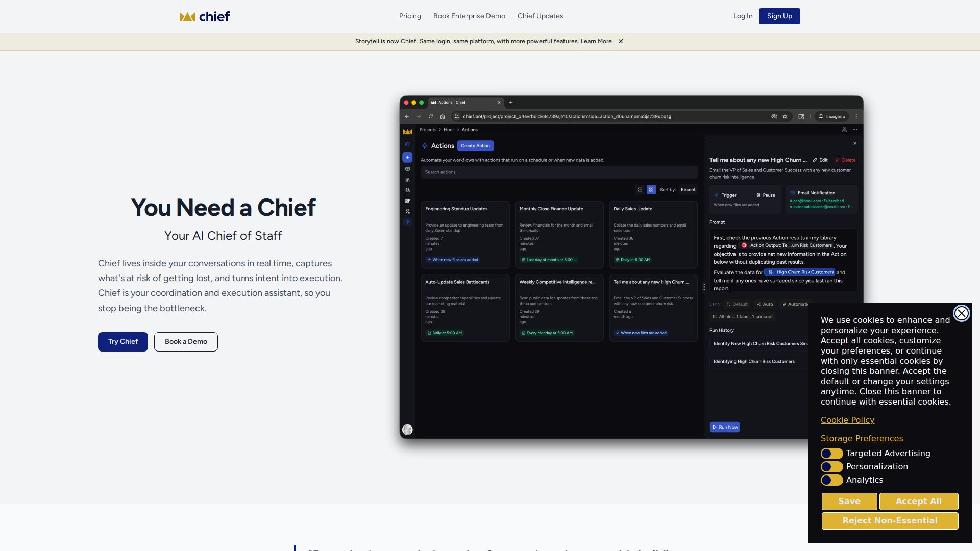Screen dimensions: 980x551
Task: Open the Monthly Close Finance Update card
Action: (559, 235)
